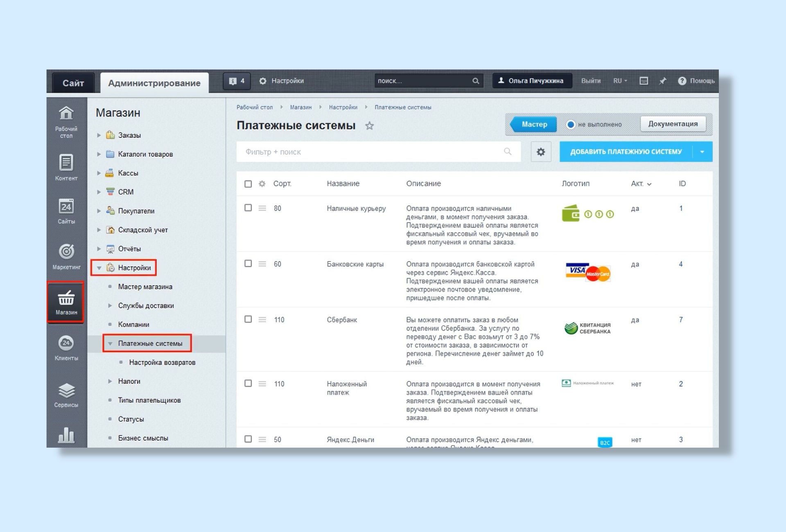The image size is (786, 532).
Task: Open Клиенты section in sidebar
Action: (66, 348)
